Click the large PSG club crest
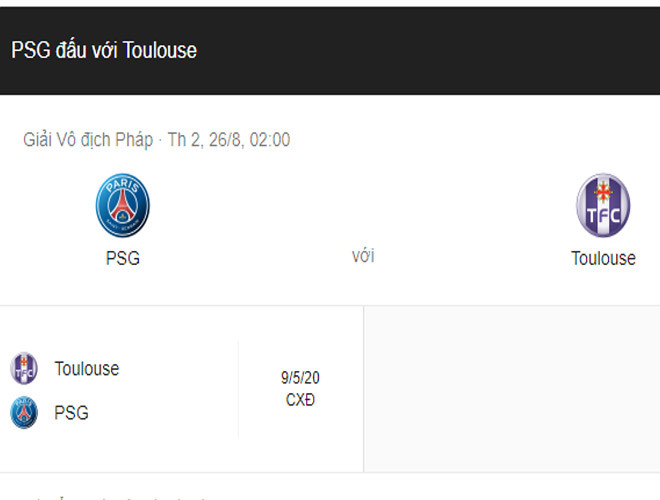Screen dimensions: 660x500 [x=122, y=206]
